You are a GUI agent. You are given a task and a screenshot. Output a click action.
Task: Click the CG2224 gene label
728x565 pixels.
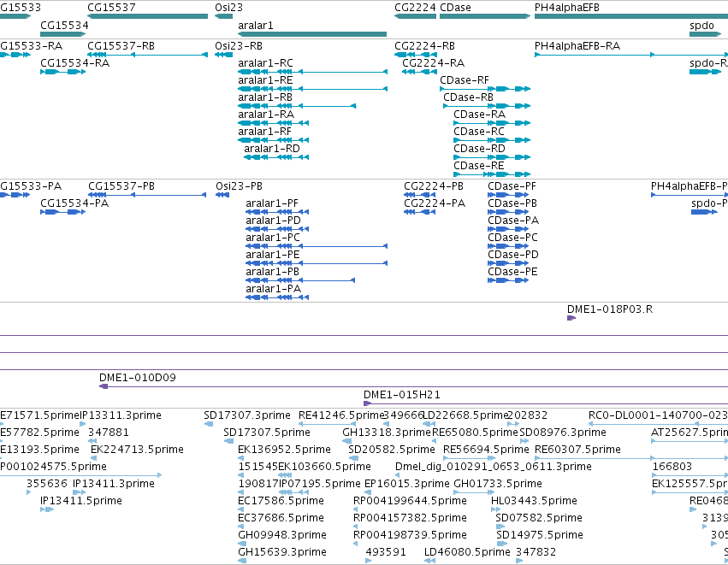[415, 8]
